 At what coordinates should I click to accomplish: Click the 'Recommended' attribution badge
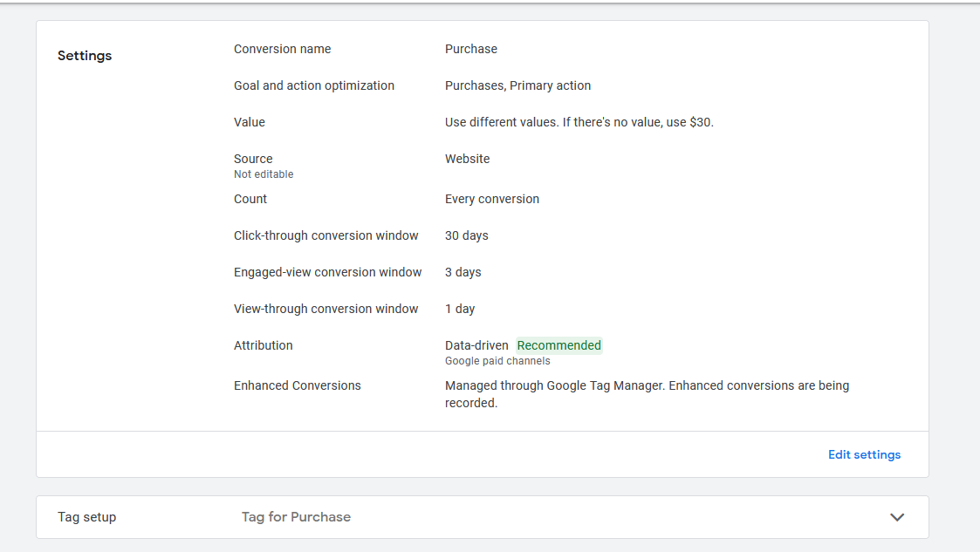click(559, 345)
